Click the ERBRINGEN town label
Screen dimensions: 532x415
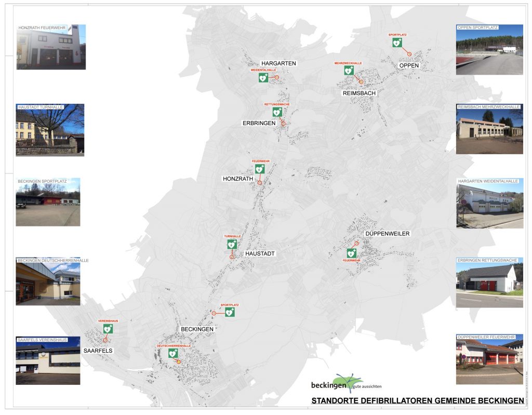point(259,123)
